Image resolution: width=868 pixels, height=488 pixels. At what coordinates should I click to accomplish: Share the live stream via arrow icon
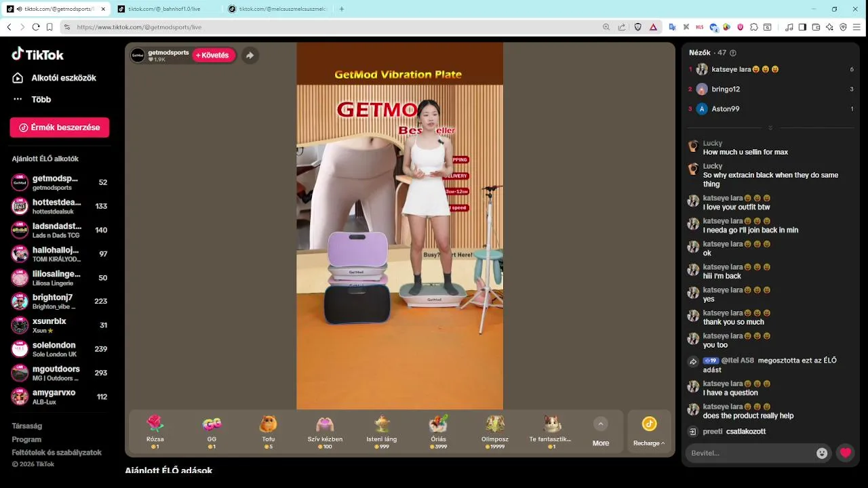pyautogui.click(x=250, y=56)
